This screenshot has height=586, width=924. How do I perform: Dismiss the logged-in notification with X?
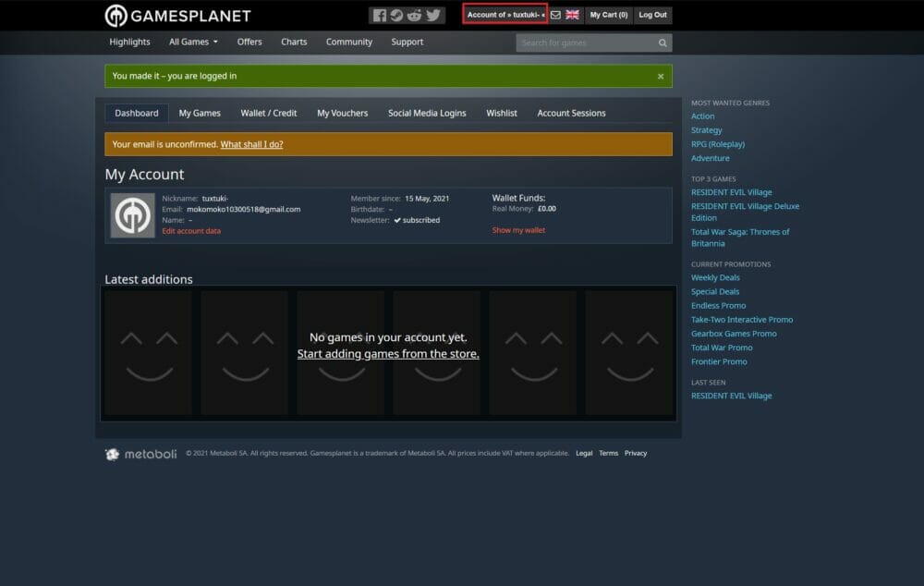point(661,77)
